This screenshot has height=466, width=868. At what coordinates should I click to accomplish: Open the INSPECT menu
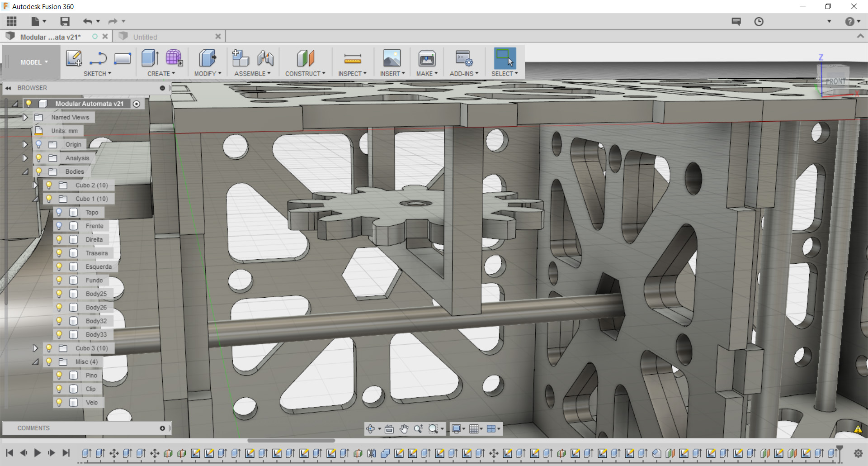(352, 74)
